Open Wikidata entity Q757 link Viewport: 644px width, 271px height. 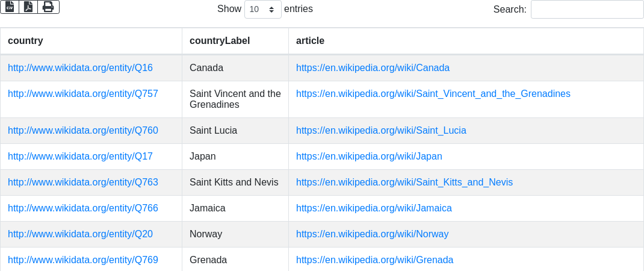tap(83, 94)
